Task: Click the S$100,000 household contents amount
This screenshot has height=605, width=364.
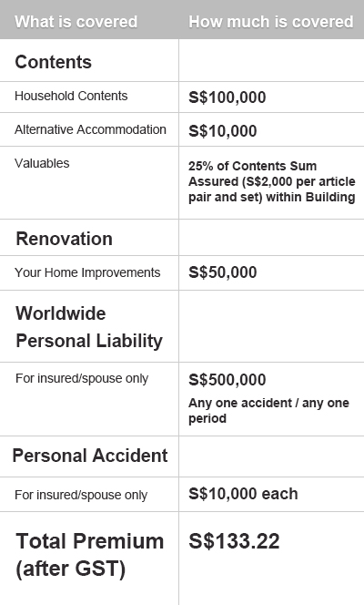Action: [227, 97]
